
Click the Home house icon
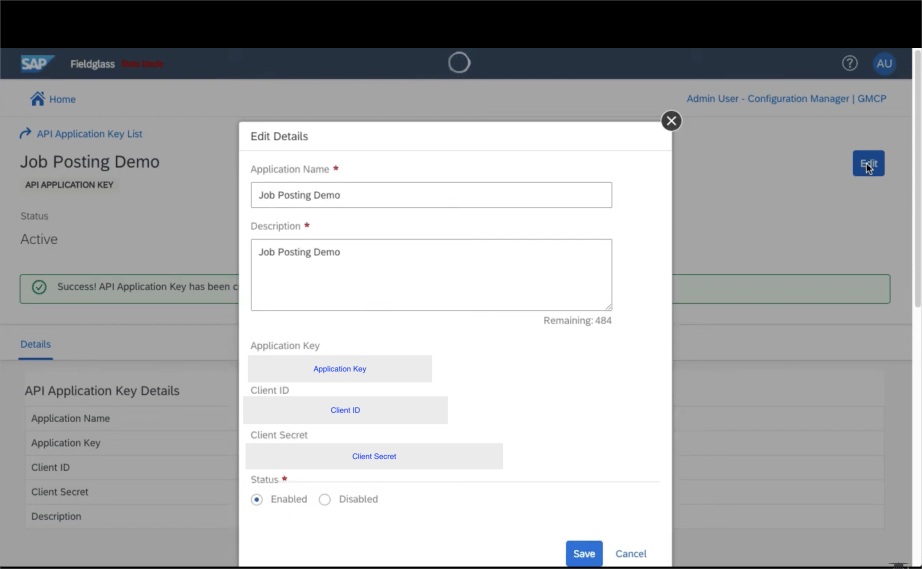pyautogui.click(x=38, y=98)
